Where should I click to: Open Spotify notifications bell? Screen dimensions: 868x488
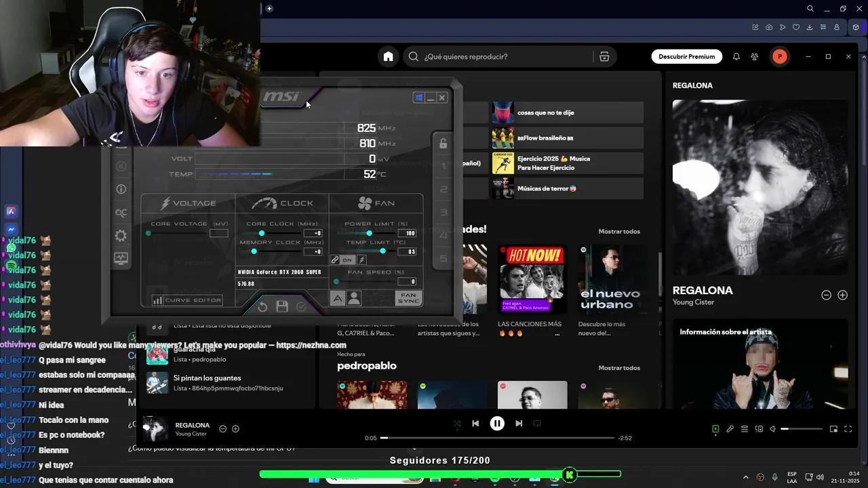(736, 57)
